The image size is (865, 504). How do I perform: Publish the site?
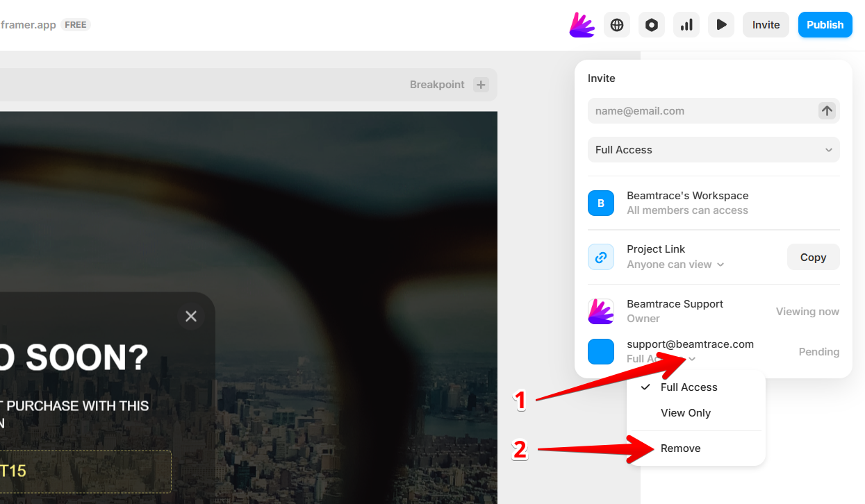tap(825, 25)
